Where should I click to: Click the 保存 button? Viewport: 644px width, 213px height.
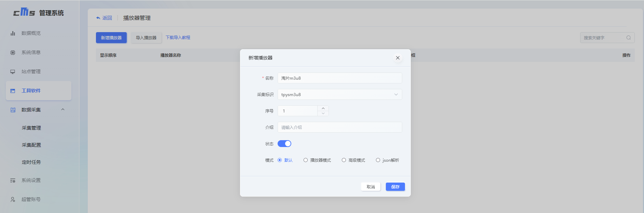tap(395, 187)
